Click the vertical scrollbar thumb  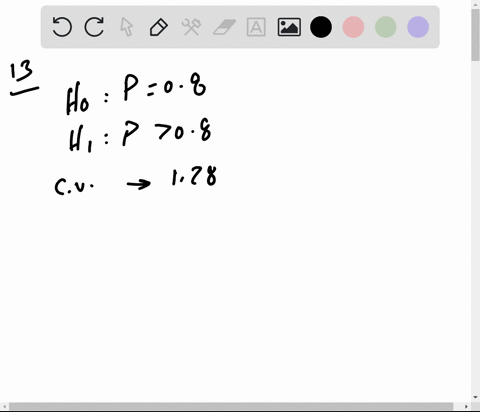click(475, 35)
